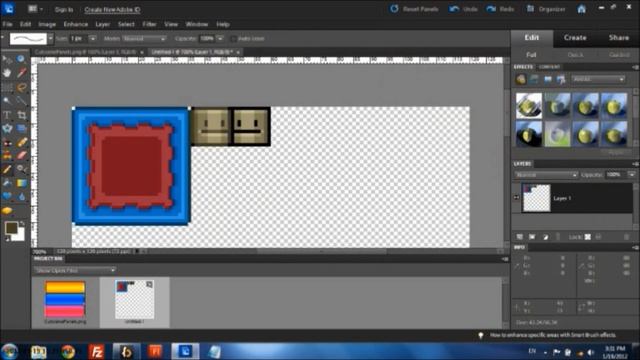Go to the Home welcome screen
This screenshot has height=360, width=640.
click(x=582, y=9)
